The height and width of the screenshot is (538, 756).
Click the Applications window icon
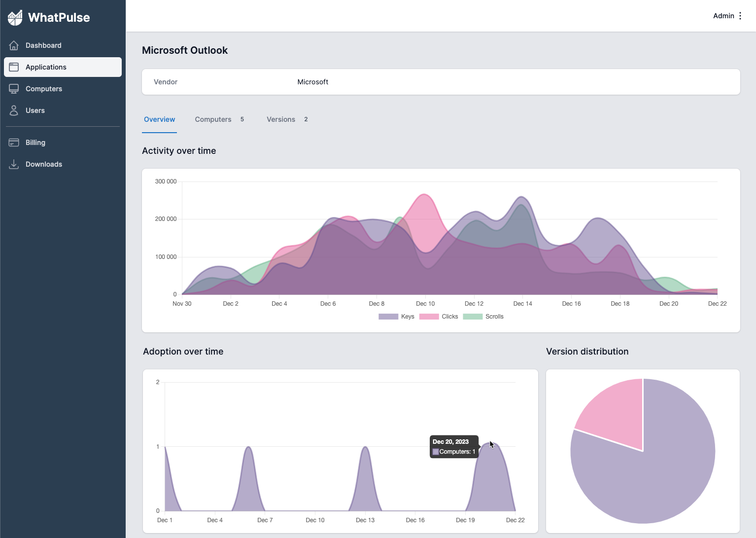click(x=14, y=67)
